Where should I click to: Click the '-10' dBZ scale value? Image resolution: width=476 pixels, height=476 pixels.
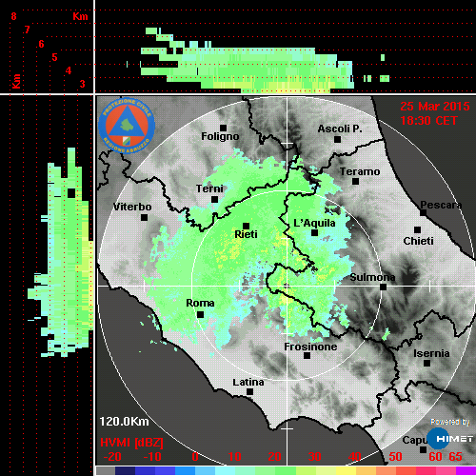pyautogui.click(x=152, y=457)
